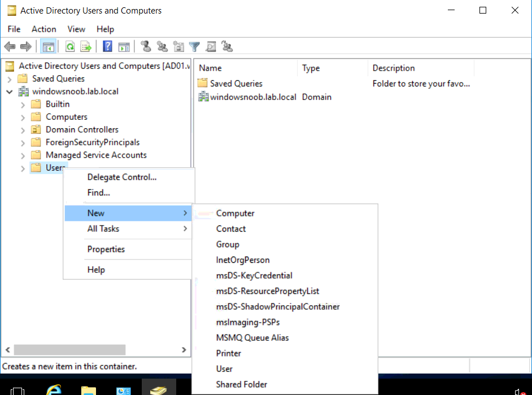
Task: Click the tree pane scroll-left arrow
Action: (x=7, y=350)
